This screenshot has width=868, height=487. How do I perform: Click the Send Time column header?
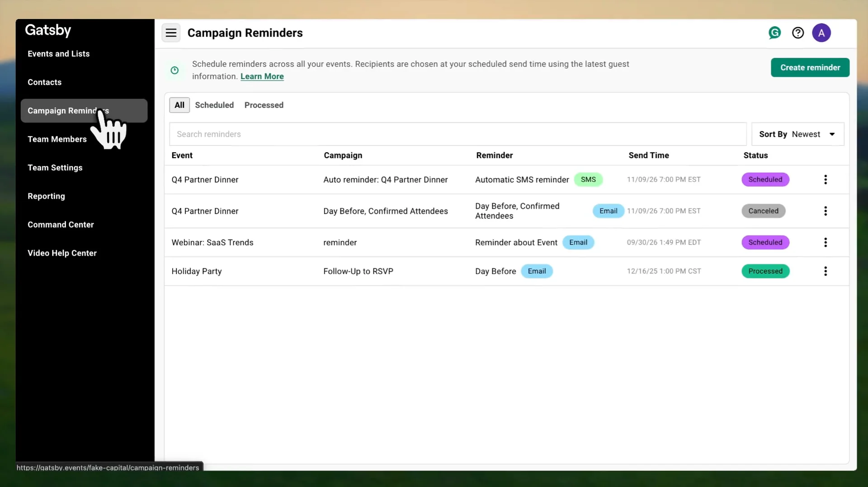click(649, 155)
